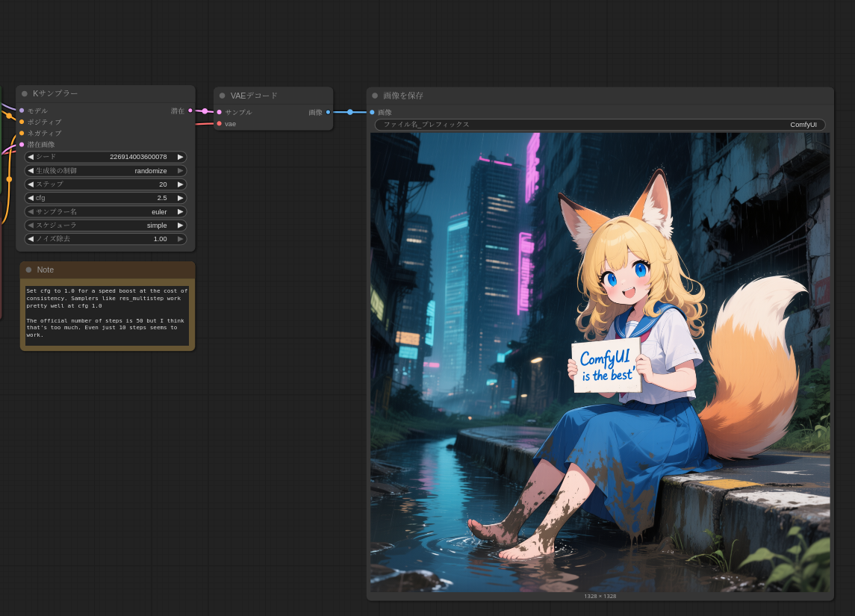Click the vae input port on VAEデコード

click(220, 124)
